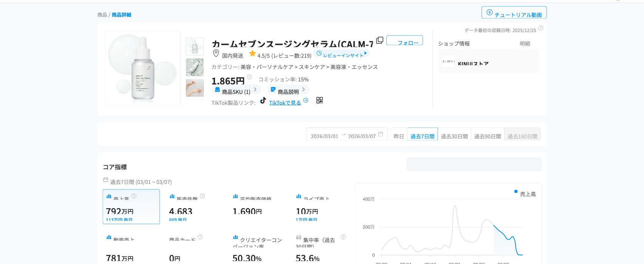The height and width of the screenshot is (264, 644).
Task: Click the コミッション率: 15% text
Action: pyautogui.click(x=283, y=80)
